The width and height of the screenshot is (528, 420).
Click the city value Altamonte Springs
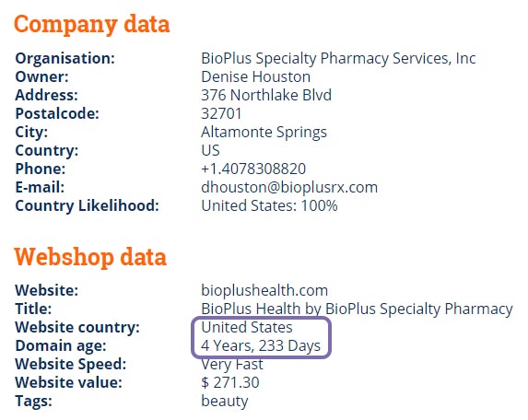pyautogui.click(x=264, y=133)
